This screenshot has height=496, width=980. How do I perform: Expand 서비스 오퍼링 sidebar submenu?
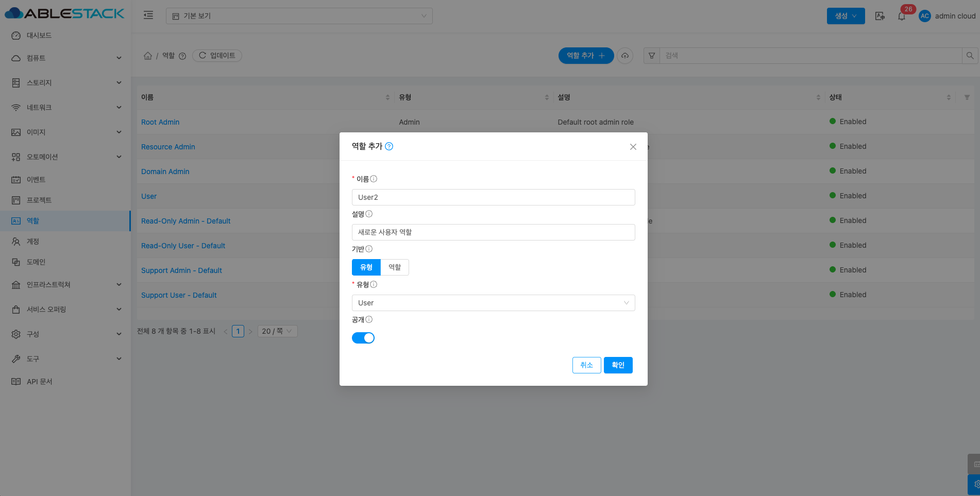click(x=65, y=310)
